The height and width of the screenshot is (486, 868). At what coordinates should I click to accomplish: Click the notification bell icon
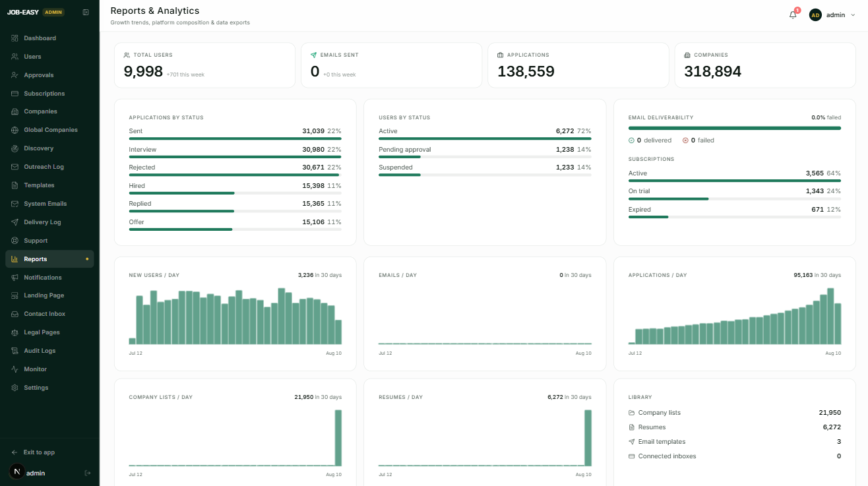793,15
